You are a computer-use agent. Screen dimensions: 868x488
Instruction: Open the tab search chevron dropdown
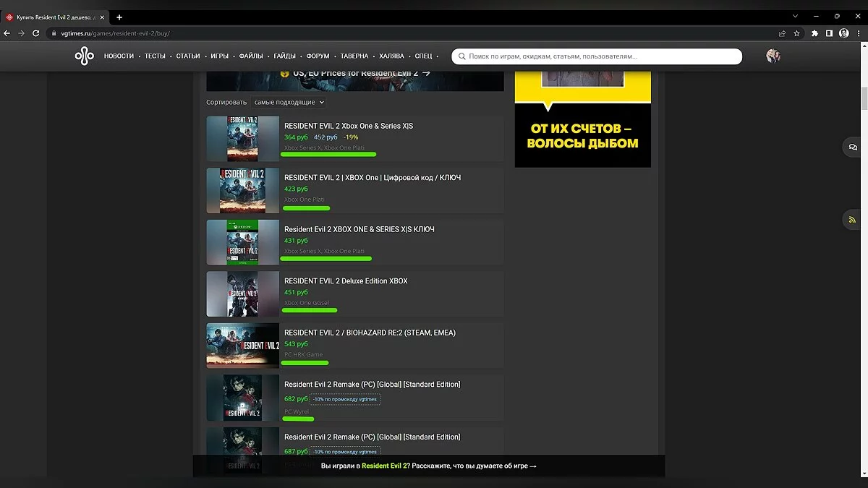click(x=795, y=17)
